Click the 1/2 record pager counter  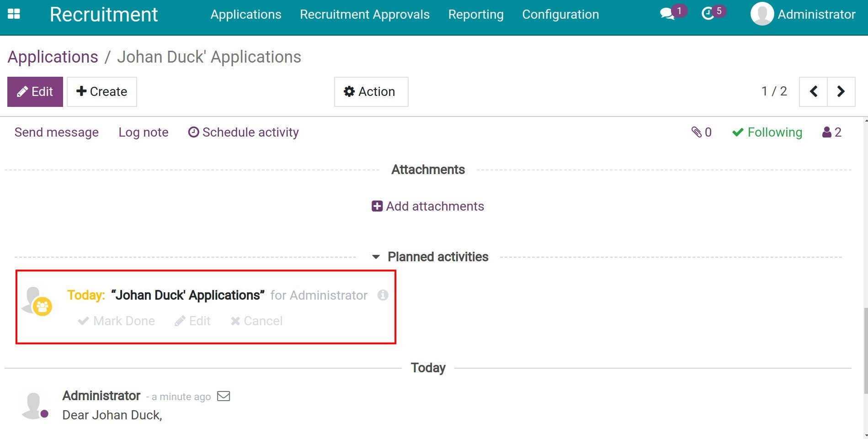tap(775, 91)
